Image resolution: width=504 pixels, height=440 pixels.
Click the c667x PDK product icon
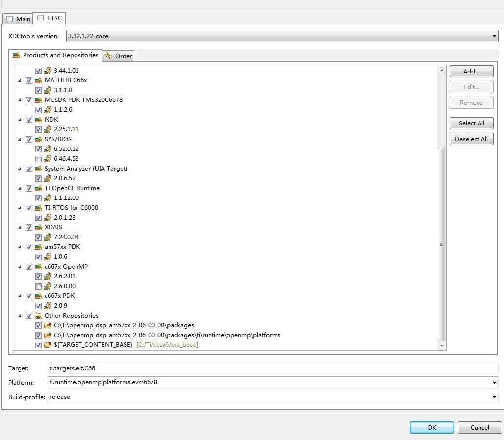click(x=38, y=296)
